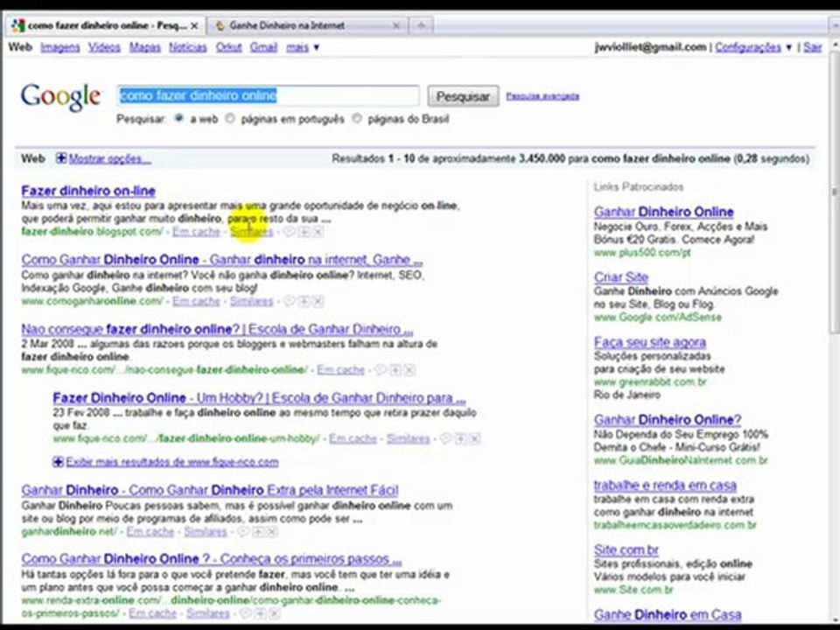Open Gmail from top bar
The width and height of the screenshot is (840, 630).
[x=263, y=47]
